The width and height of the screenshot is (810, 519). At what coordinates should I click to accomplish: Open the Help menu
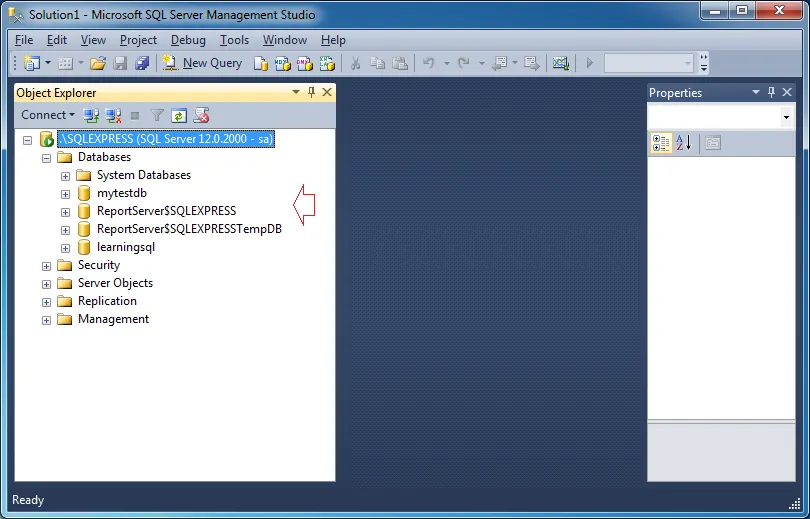click(x=333, y=40)
